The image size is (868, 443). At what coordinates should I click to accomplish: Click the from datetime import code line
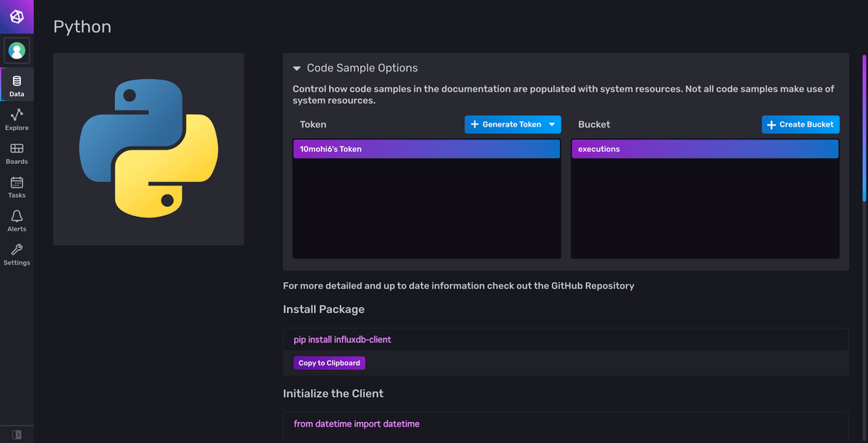click(x=357, y=423)
